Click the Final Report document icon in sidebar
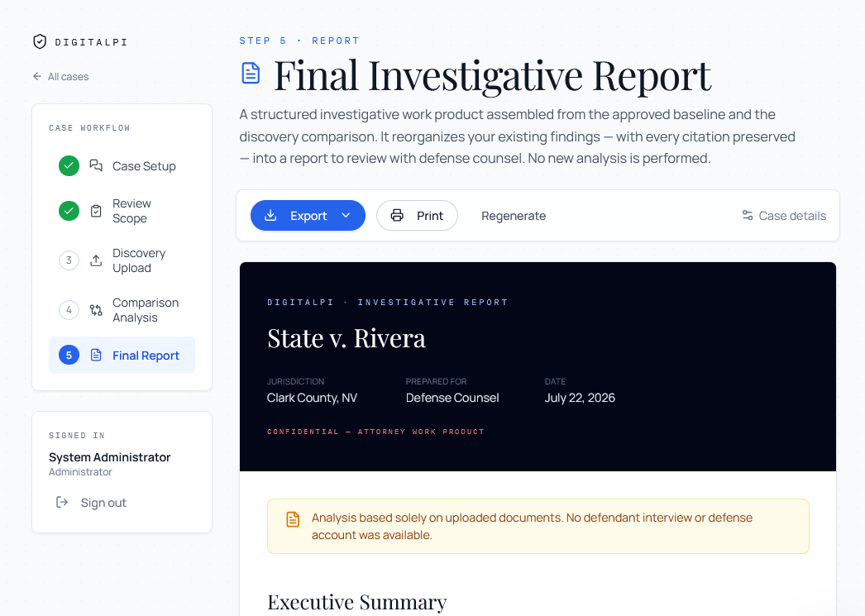This screenshot has width=865, height=616. coord(96,356)
